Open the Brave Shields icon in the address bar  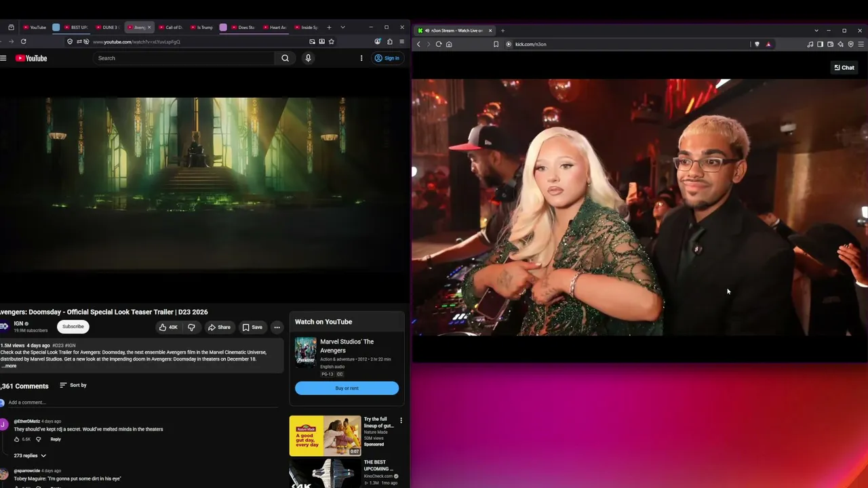click(x=757, y=44)
